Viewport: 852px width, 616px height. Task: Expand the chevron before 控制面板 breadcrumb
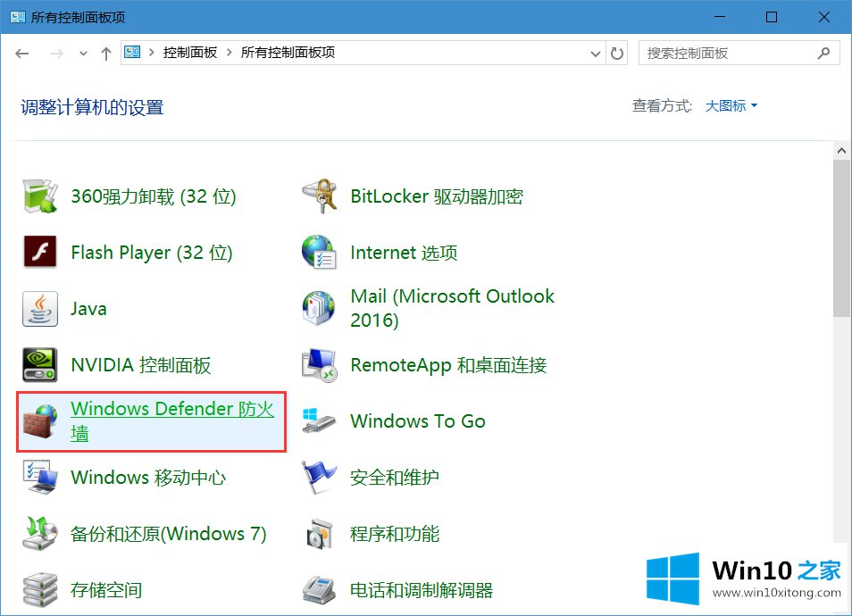[152, 52]
